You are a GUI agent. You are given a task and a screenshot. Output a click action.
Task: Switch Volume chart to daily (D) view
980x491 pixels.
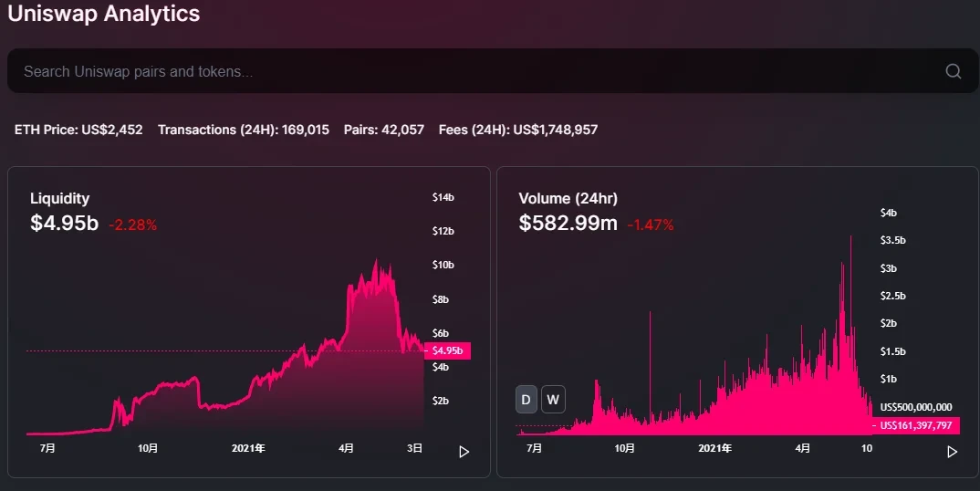coord(526,400)
